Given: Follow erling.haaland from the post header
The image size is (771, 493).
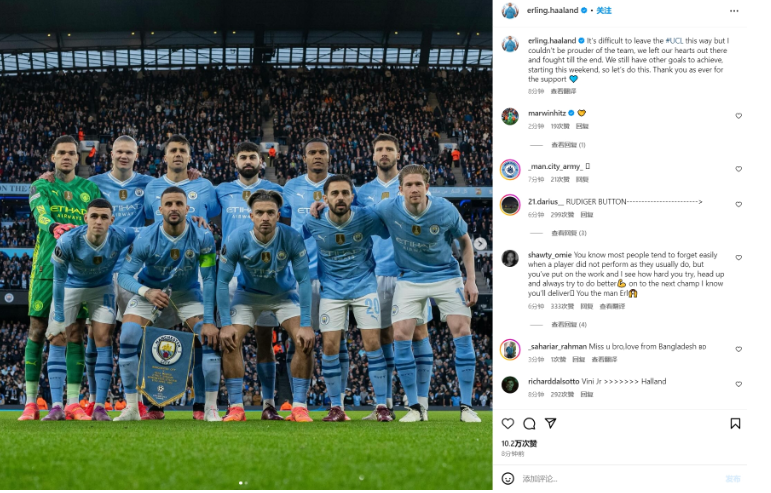Looking at the screenshot, I should 604,10.
